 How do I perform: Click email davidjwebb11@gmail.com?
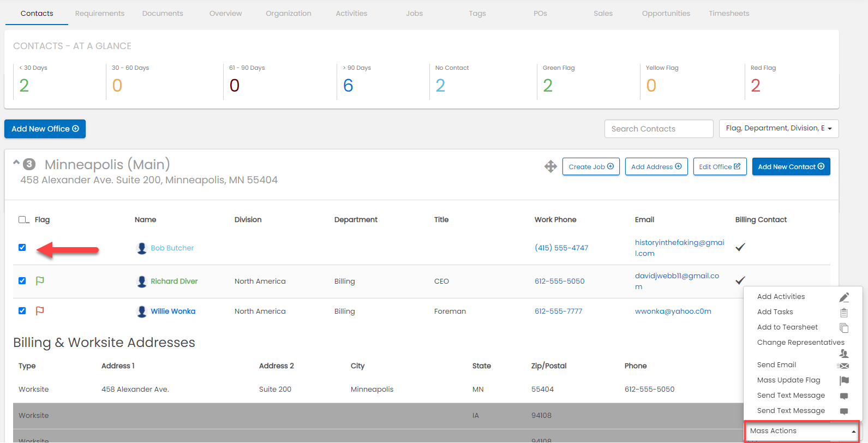click(677, 282)
